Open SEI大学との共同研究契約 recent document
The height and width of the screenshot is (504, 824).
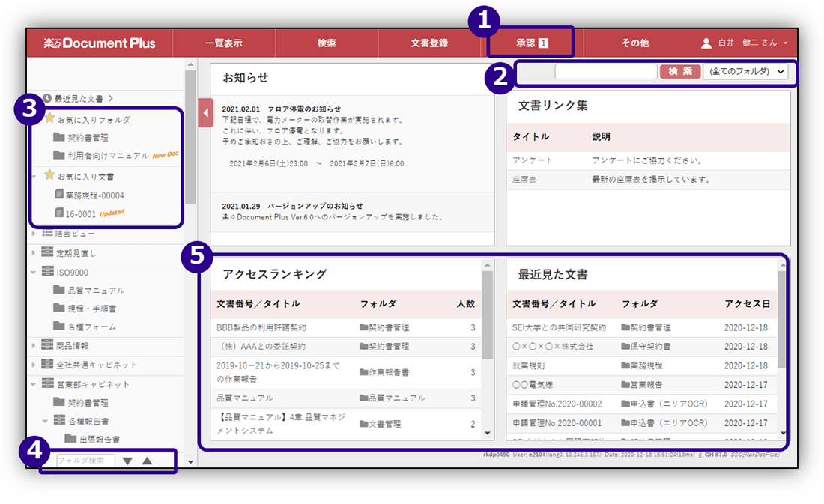pyautogui.click(x=559, y=327)
